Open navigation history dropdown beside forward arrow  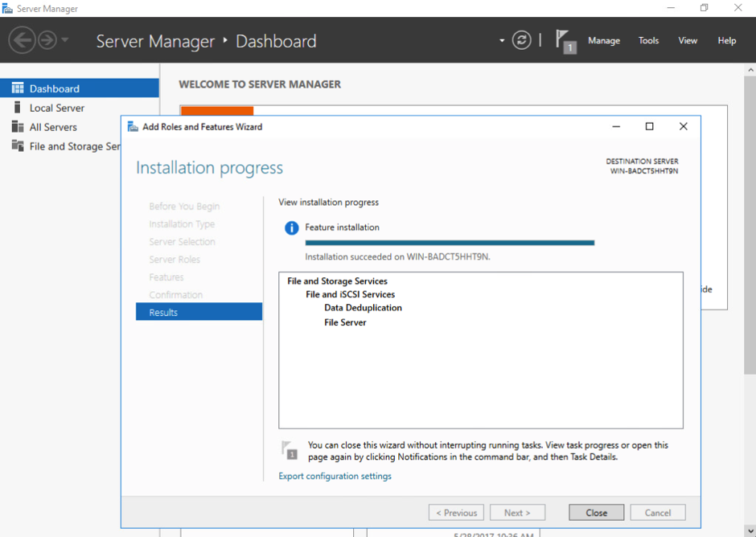point(65,40)
